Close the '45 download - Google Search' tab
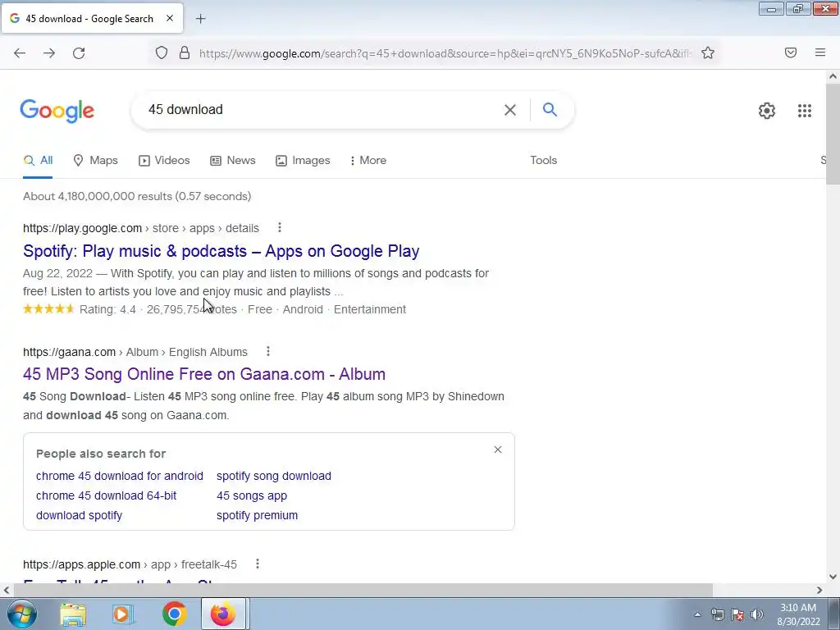The height and width of the screenshot is (630, 840). coord(170,18)
